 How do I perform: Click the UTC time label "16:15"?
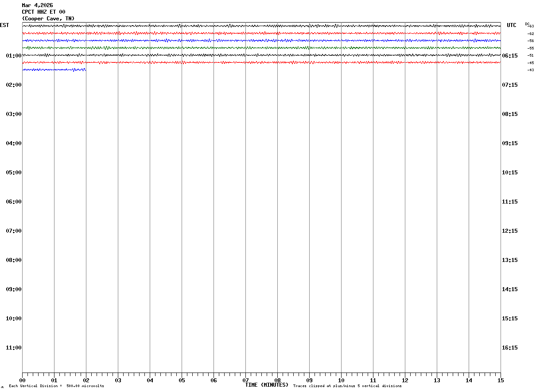(510, 348)
